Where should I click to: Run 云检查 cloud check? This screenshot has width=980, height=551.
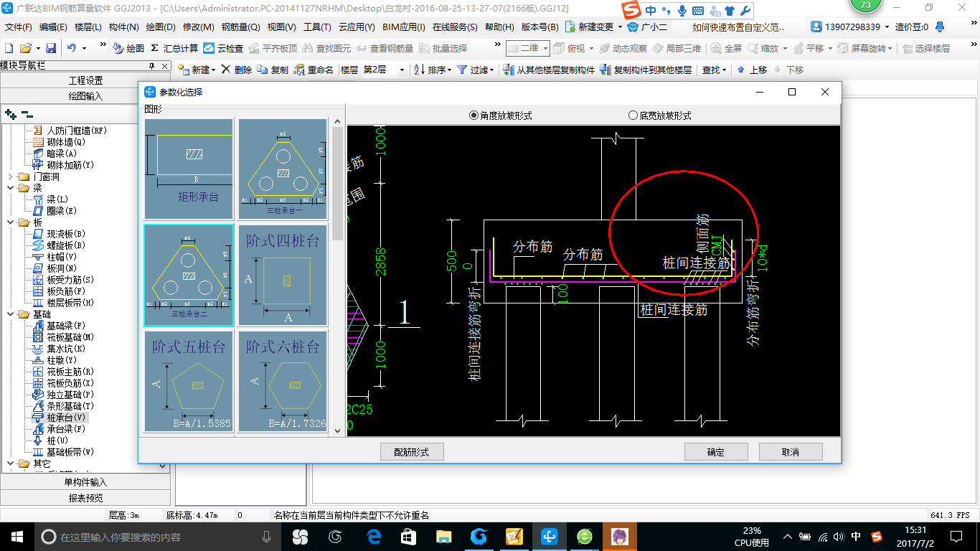[x=223, y=48]
